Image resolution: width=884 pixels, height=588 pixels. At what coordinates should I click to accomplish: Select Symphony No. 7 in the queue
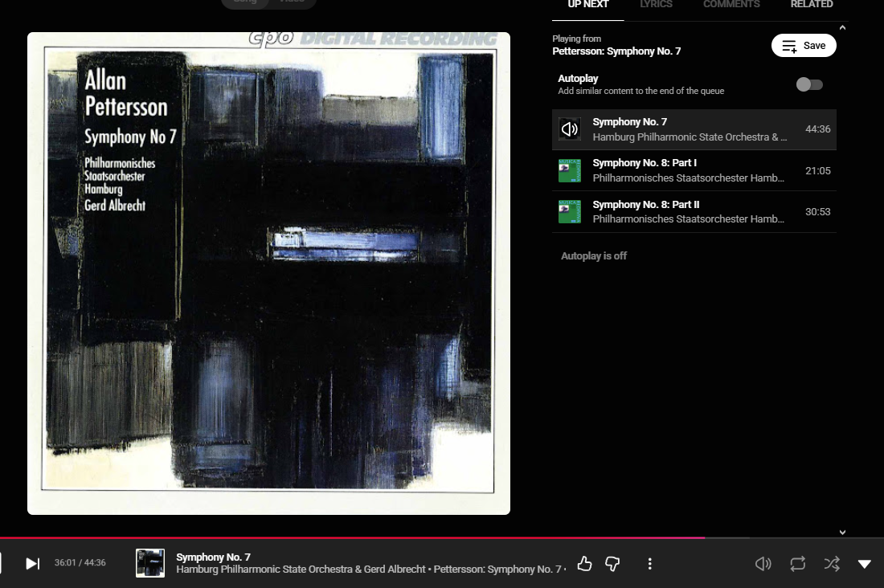pos(694,129)
